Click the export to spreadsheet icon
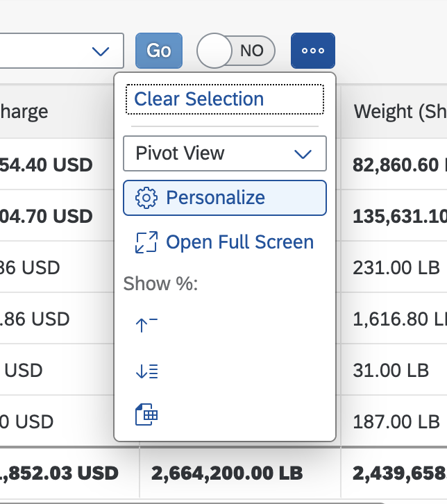Viewport: 447px width, 504px height. [146, 414]
